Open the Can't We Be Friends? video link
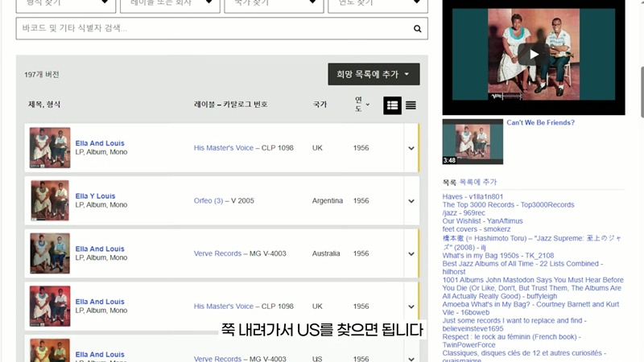The height and width of the screenshot is (362, 644). point(540,122)
